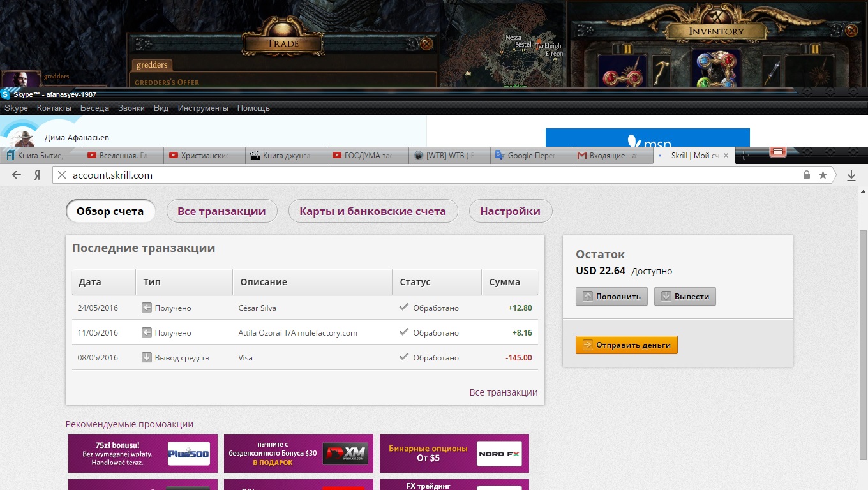This screenshot has width=868, height=490.
Task: Click the +12.80 amount
Action: coord(520,308)
